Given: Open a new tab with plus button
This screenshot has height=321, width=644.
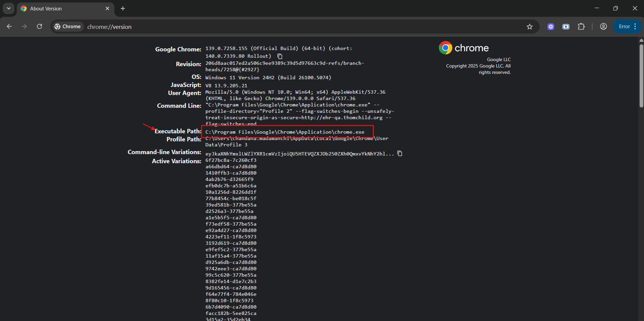Looking at the screenshot, I should [x=123, y=8].
